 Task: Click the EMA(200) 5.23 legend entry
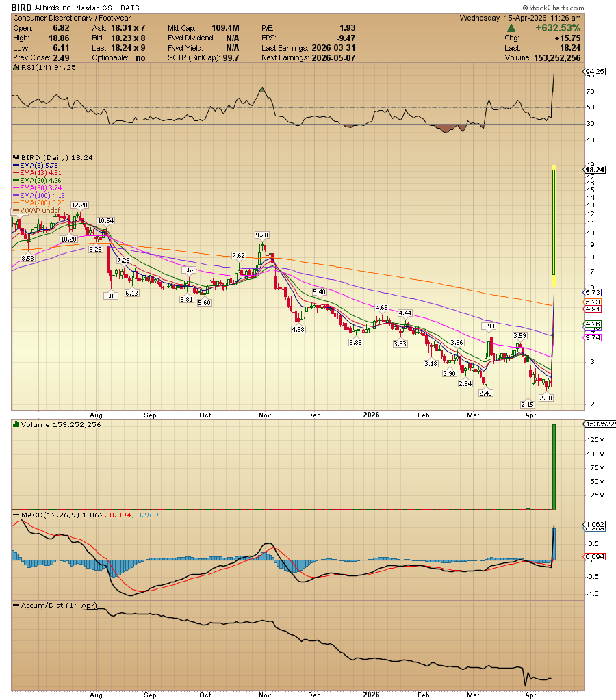pyautogui.click(x=39, y=203)
